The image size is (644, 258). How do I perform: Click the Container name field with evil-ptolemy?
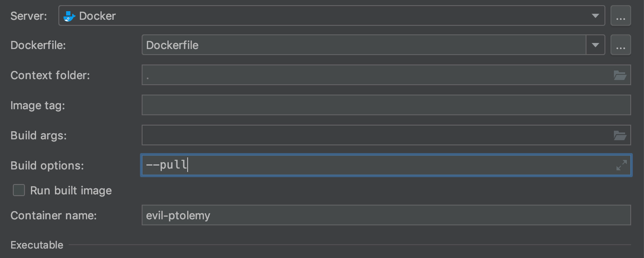click(x=386, y=215)
